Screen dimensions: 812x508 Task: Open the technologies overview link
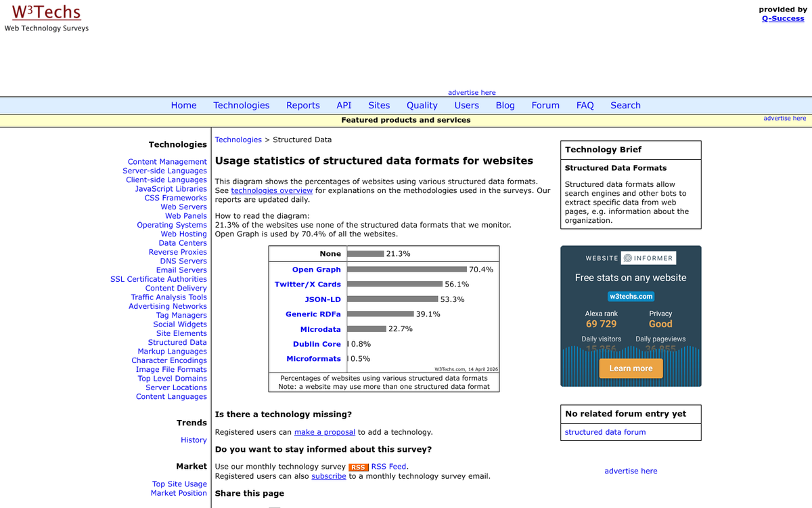tap(271, 190)
